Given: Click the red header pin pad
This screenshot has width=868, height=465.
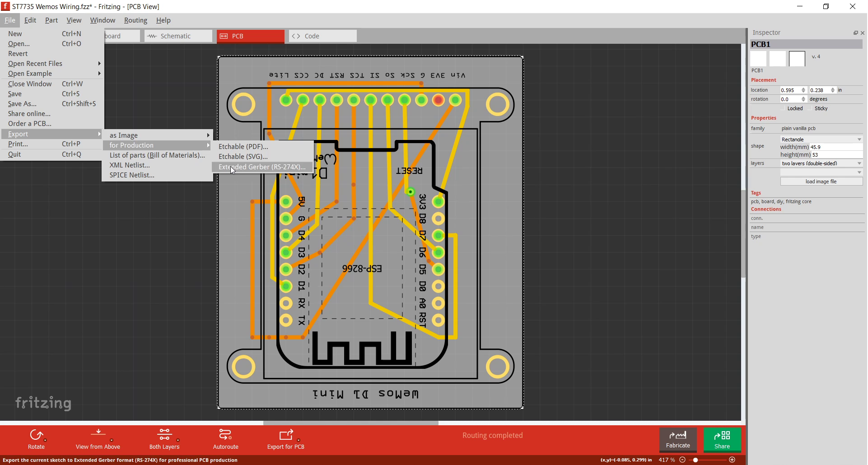Looking at the screenshot, I should [438, 100].
